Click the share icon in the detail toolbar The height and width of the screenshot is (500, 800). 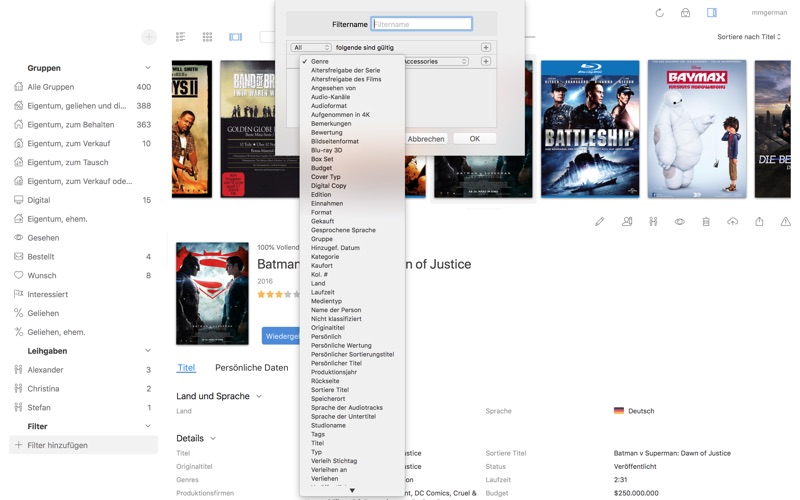click(x=759, y=221)
